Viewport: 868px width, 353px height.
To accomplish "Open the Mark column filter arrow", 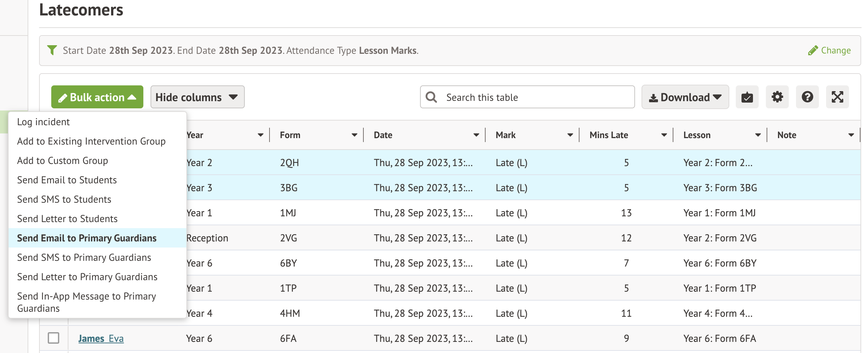I will tap(570, 135).
